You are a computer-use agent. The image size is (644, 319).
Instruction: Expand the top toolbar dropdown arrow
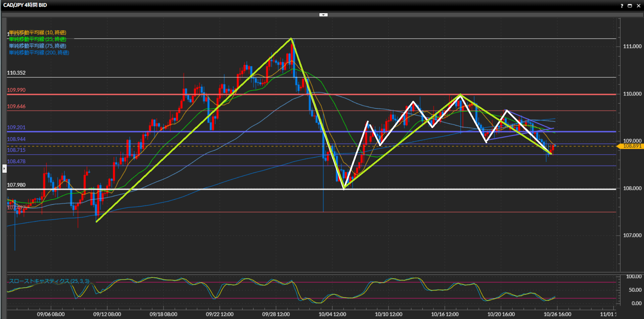[323, 15]
